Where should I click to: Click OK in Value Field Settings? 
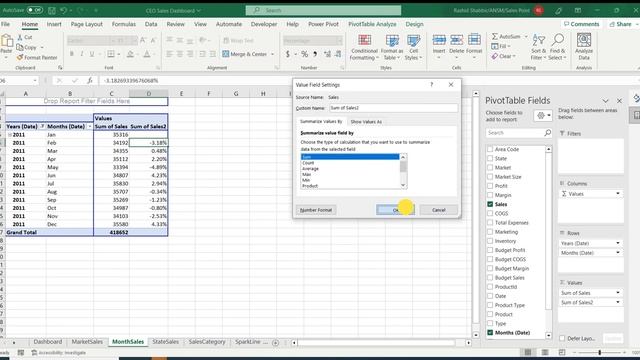(x=396, y=210)
